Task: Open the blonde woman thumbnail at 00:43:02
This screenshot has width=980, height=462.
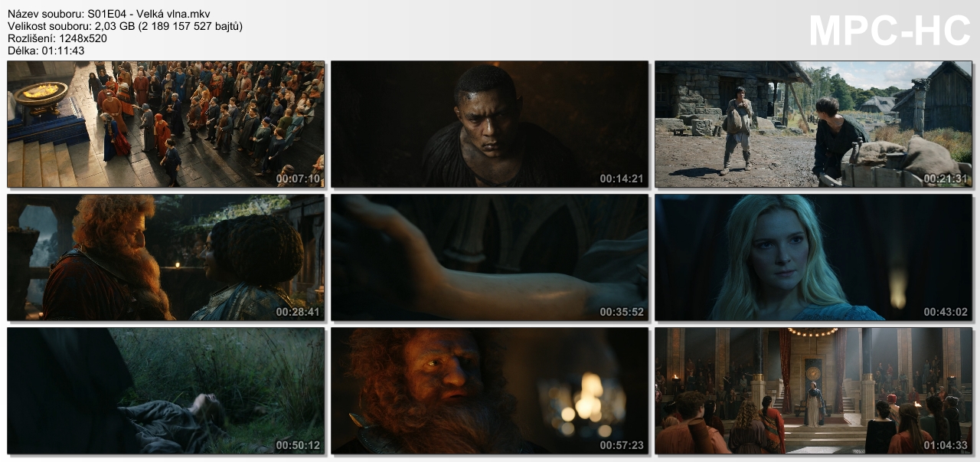Action: tap(813, 257)
